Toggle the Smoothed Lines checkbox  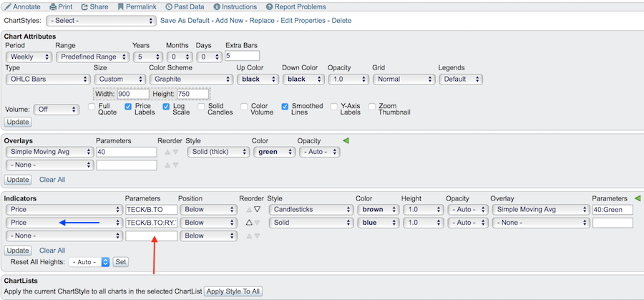286,107
